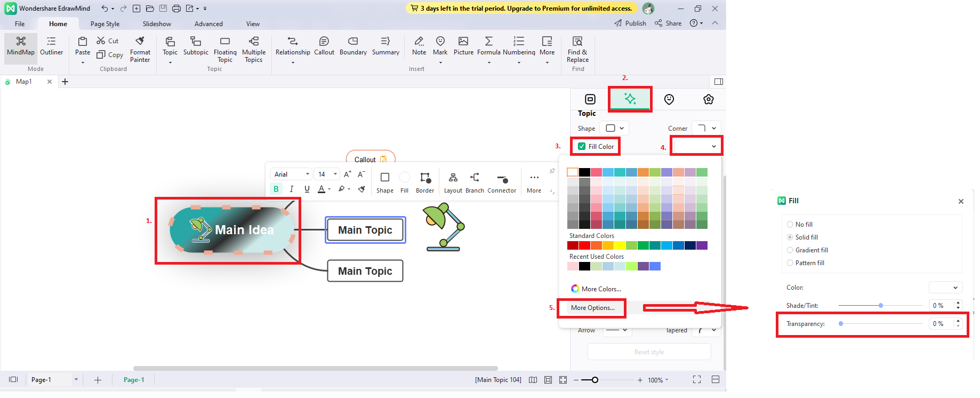This screenshot has width=980, height=398.
Task: Open the Advanced ribbon tab
Action: click(x=208, y=23)
